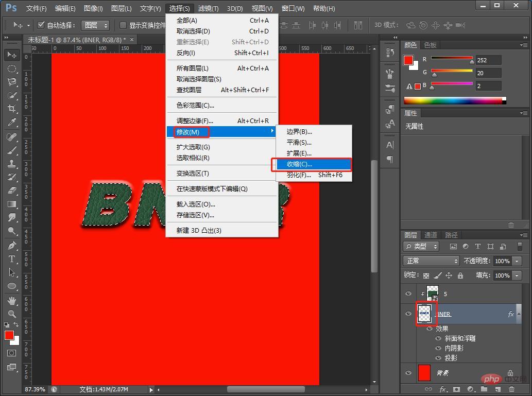Toggle Quick Mask mode icon
Viewport: 532px width, 396px height.
click(11, 353)
